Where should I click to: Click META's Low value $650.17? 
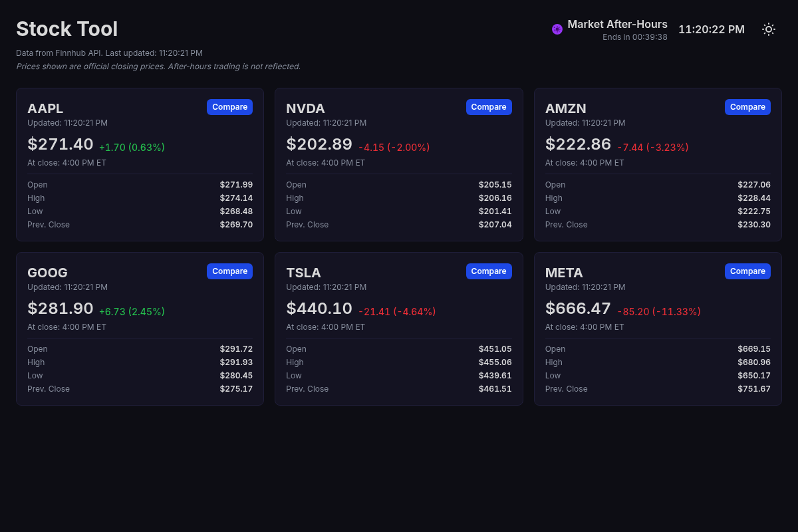tap(754, 375)
